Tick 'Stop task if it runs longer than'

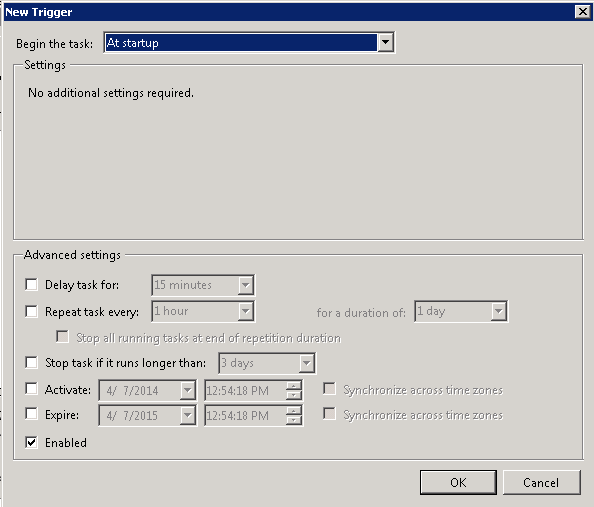(x=31, y=363)
